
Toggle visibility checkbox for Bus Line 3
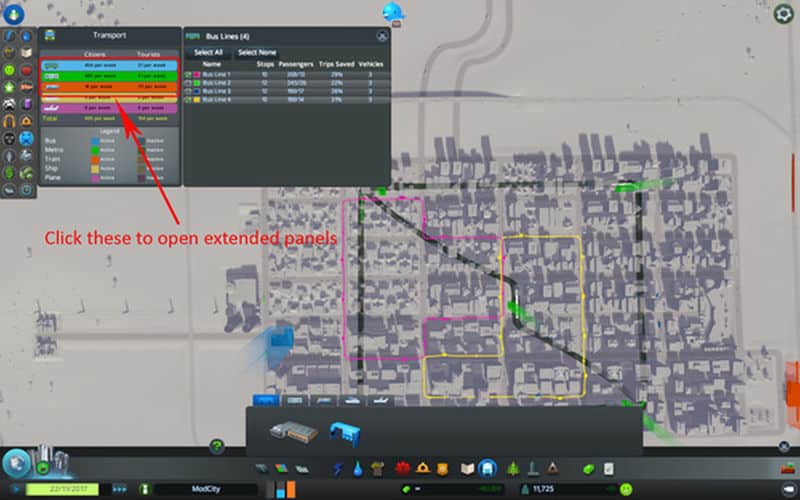[x=188, y=91]
